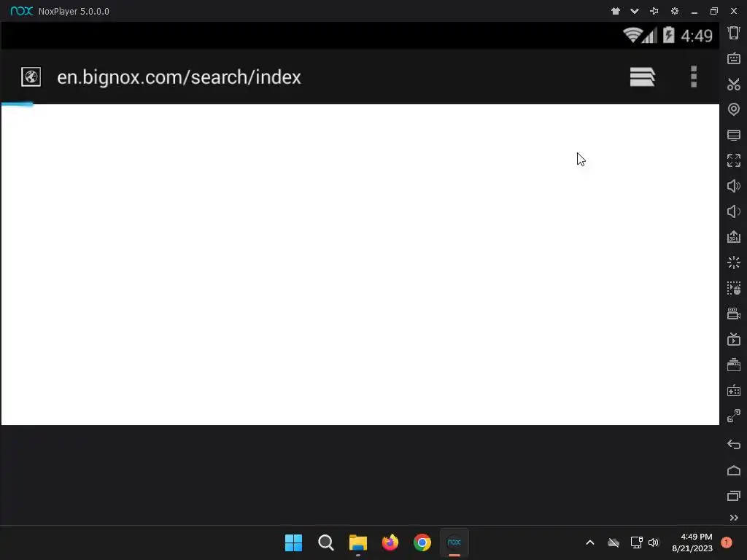747x560 pixels.
Task: Click the loading spinner restart icon
Action: 734,262
